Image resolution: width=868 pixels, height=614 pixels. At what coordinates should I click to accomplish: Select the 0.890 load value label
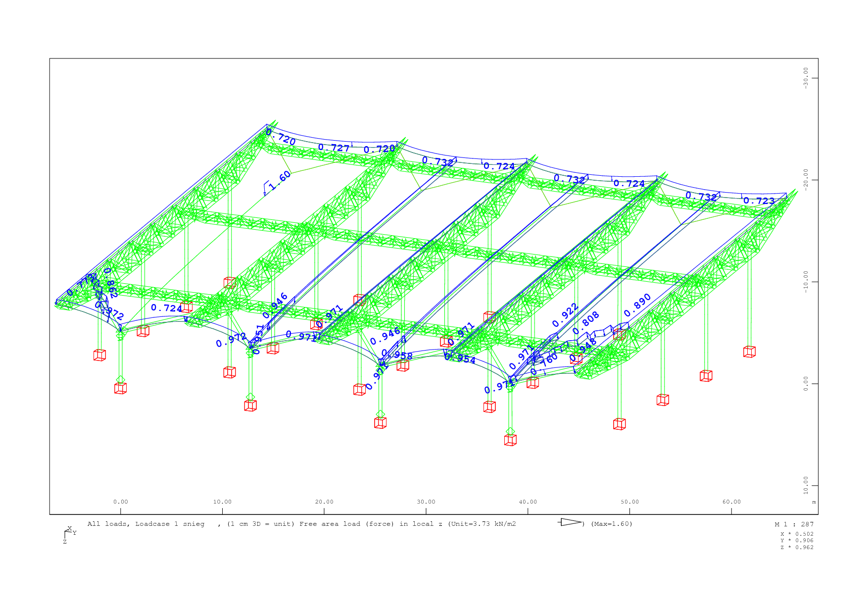coord(637,305)
